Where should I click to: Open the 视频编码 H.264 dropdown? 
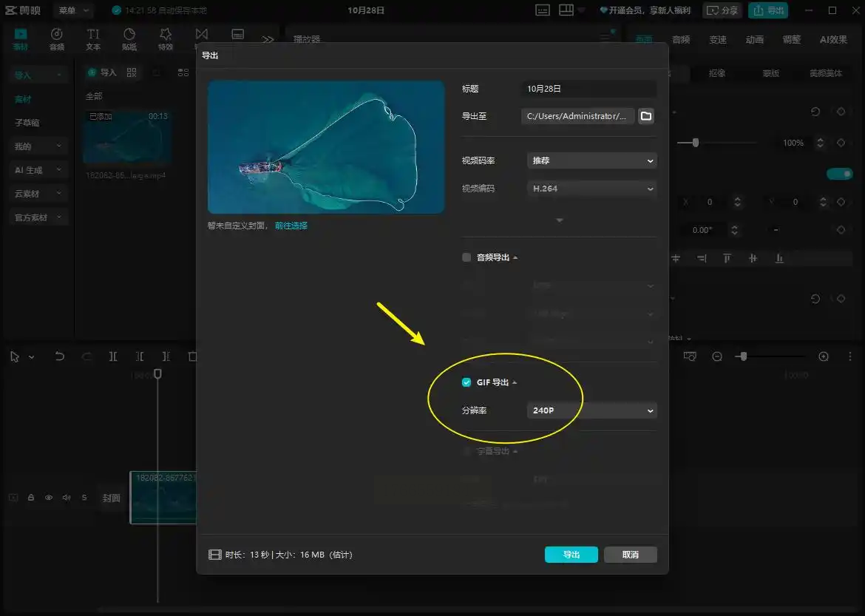[591, 189]
